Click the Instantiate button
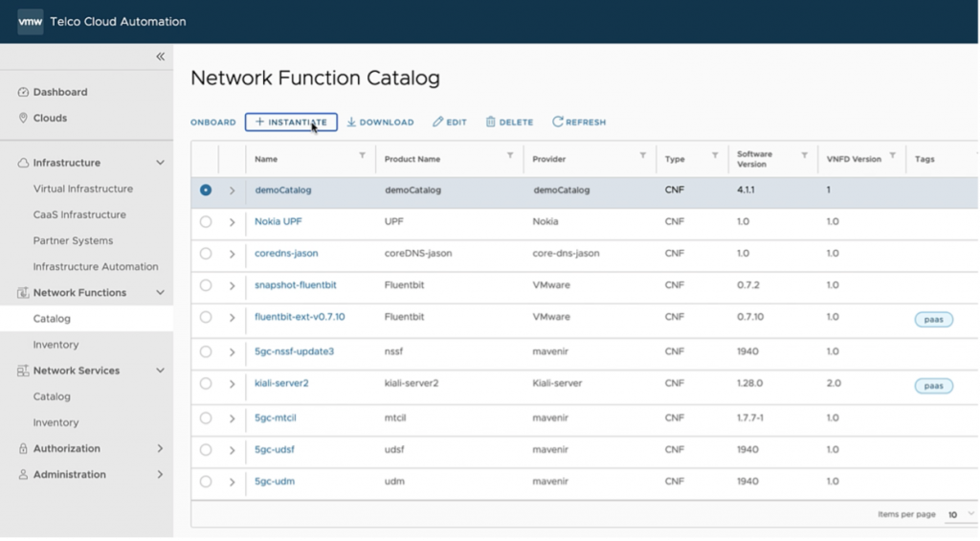The width and height of the screenshot is (980, 541). [291, 123]
